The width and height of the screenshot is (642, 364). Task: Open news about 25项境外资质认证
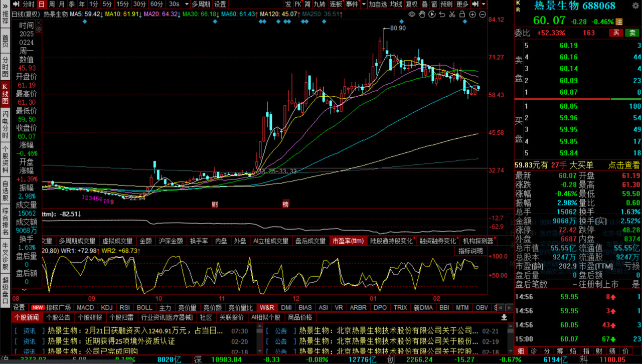coord(111,341)
